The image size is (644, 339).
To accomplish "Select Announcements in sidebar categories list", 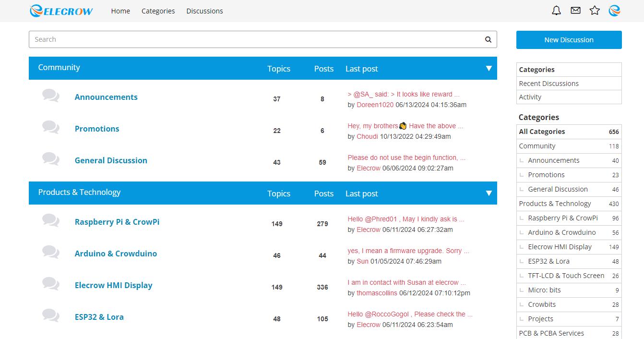I will (x=569, y=160).
